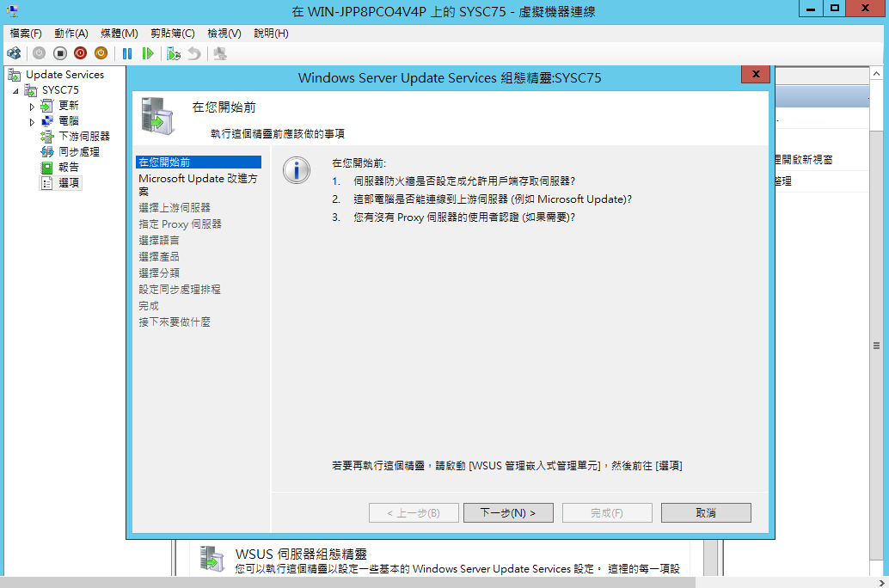Click 下一步(N) button in wizard
Viewport: 889px width, 588px height.
pyautogui.click(x=508, y=512)
